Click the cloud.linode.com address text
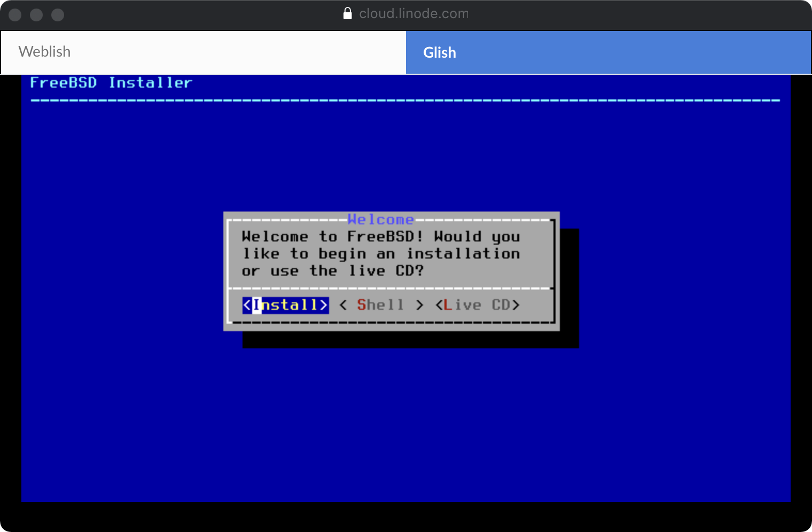This screenshot has height=532, width=812. (413, 13)
